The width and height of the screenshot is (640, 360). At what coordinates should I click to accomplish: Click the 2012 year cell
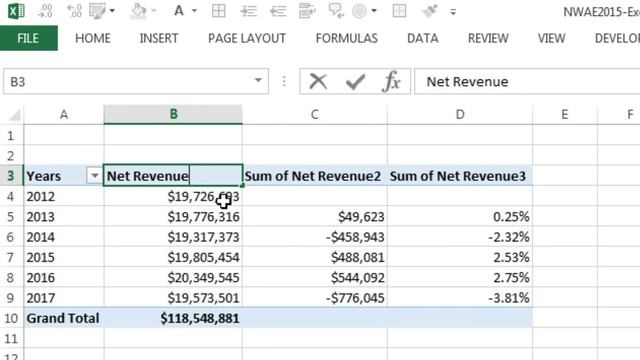[64, 196]
